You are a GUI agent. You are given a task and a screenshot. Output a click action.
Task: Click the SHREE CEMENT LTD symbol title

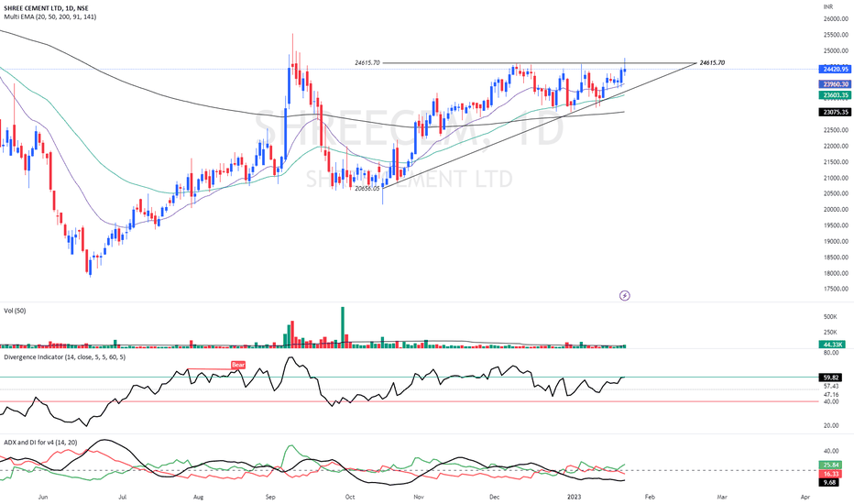pyautogui.click(x=47, y=9)
